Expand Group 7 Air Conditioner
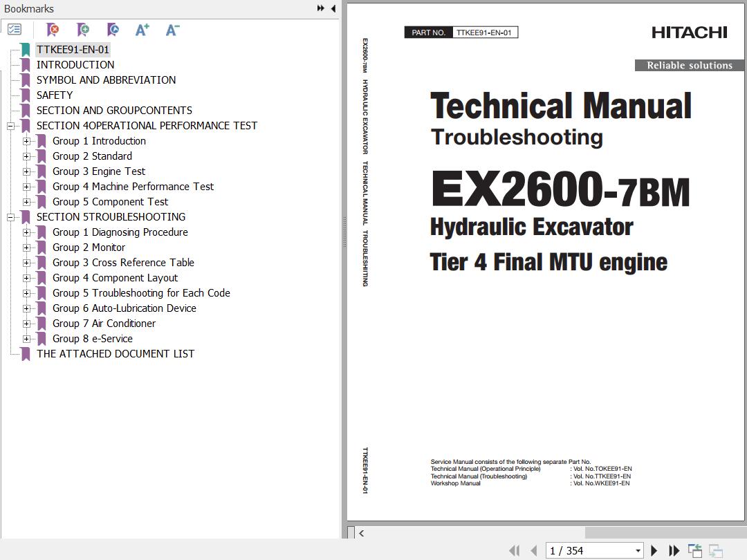 point(26,324)
